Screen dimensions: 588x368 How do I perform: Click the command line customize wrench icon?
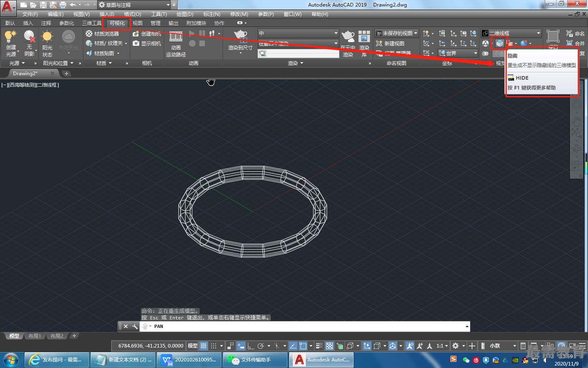135,326
